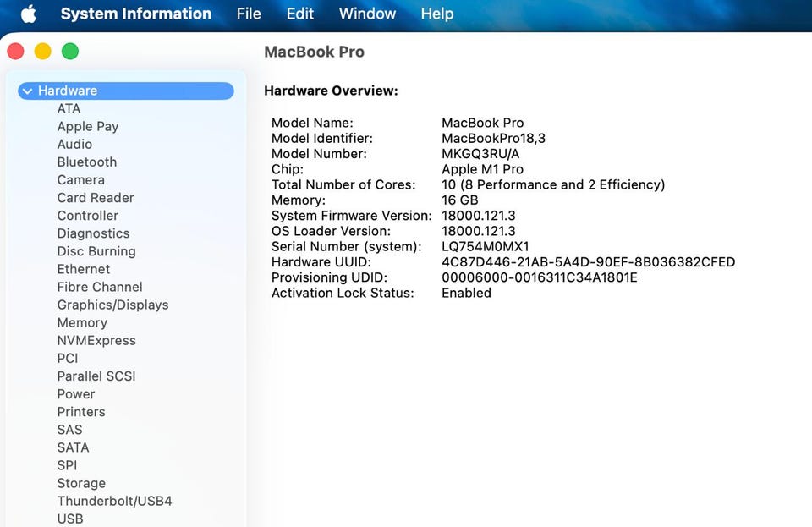Click the memory value 16 GB

(x=460, y=200)
